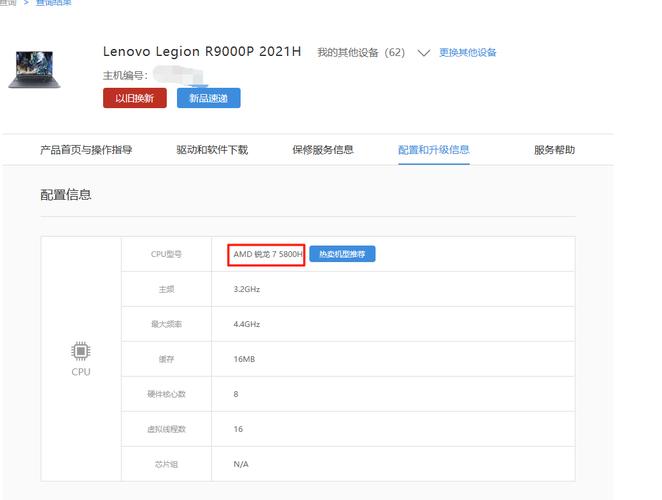Open the 服务帮助 tab
The image size is (662, 500).
click(554, 150)
